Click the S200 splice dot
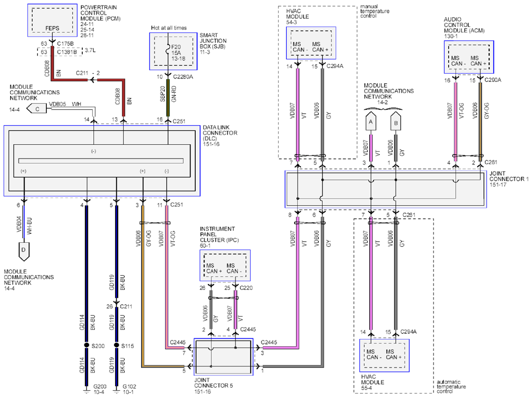Screen dimensions: 532x398 click(x=87, y=345)
